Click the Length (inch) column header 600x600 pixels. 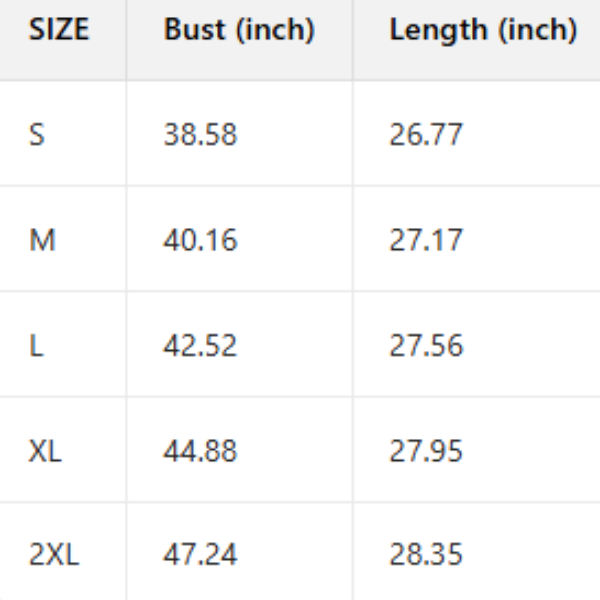click(483, 30)
